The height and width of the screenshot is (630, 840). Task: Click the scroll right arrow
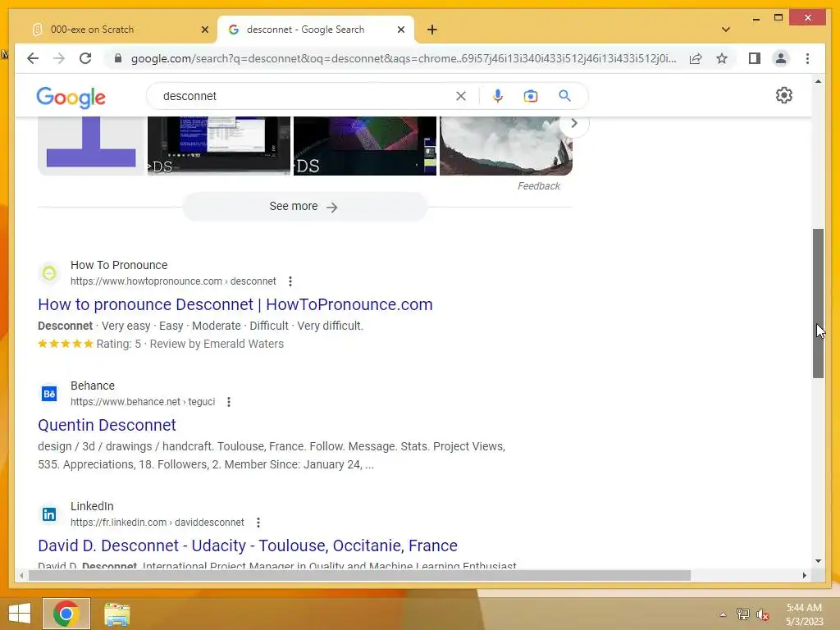pos(804,575)
